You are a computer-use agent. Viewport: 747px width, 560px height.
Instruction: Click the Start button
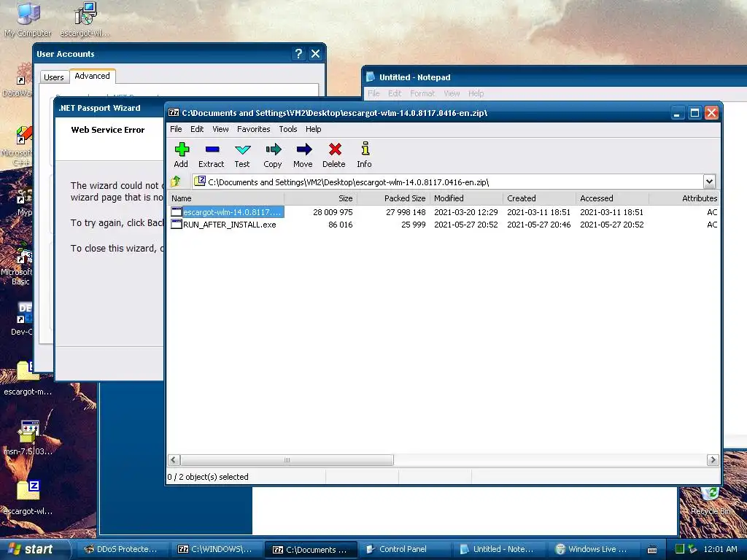34,549
